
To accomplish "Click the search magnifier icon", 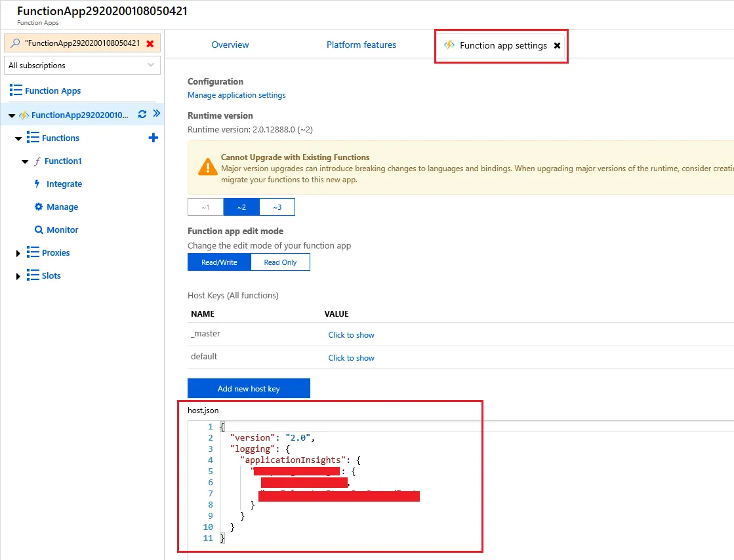I will tap(15, 43).
